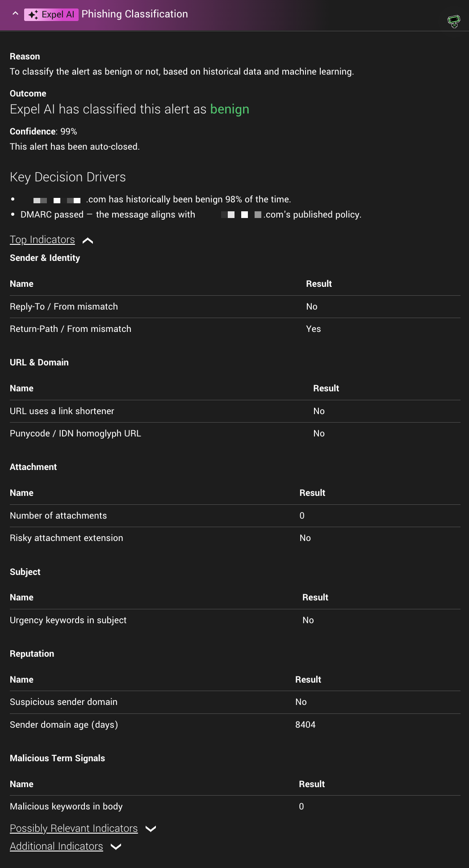The image size is (469, 868).
Task: Click the Subject section heading
Action: tap(25, 572)
